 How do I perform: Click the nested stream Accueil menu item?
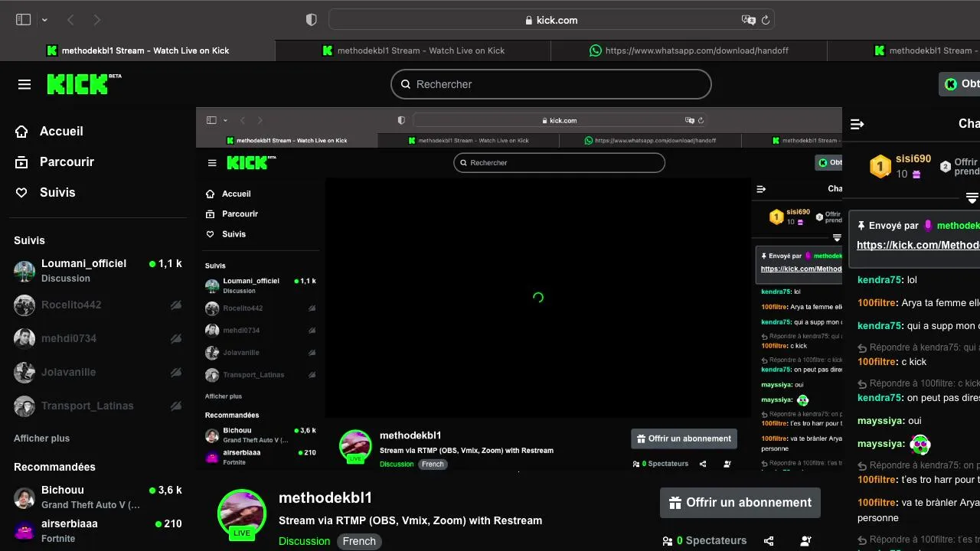pyautogui.click(x=228, y=194)
